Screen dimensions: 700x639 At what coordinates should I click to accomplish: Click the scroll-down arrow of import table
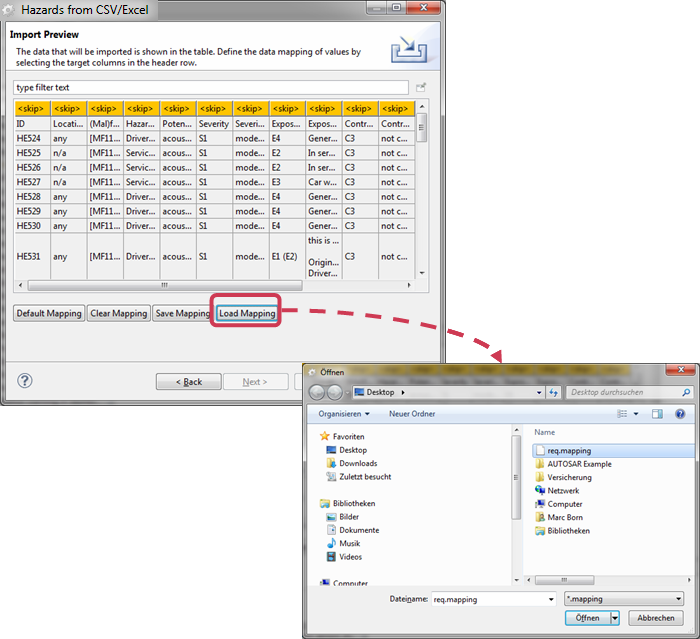coord(422,273)
